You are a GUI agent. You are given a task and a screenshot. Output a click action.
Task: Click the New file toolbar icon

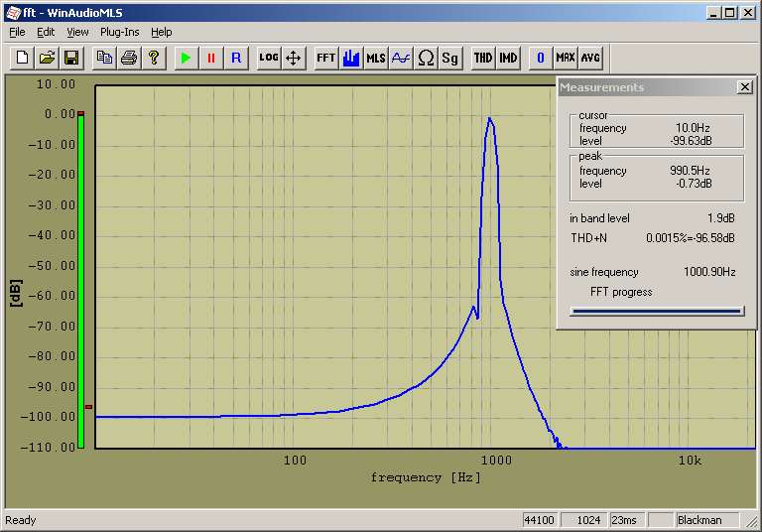tap(22, 58)
